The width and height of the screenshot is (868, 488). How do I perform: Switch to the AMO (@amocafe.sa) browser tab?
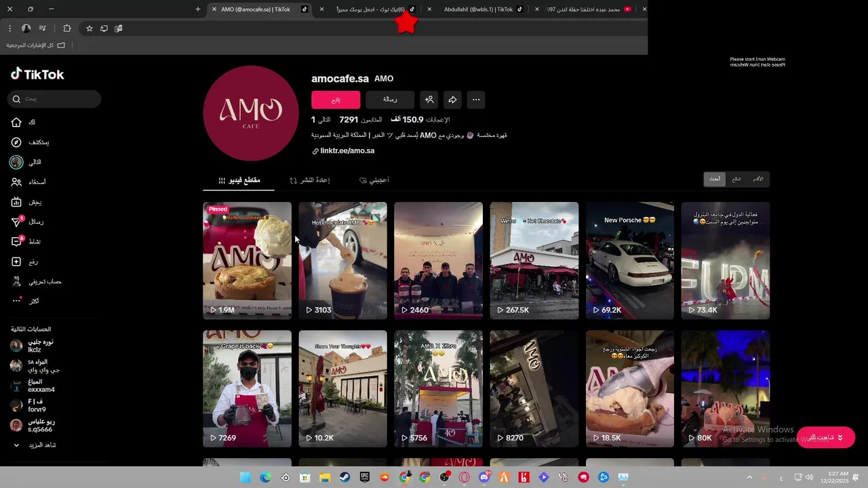point(261,9)
